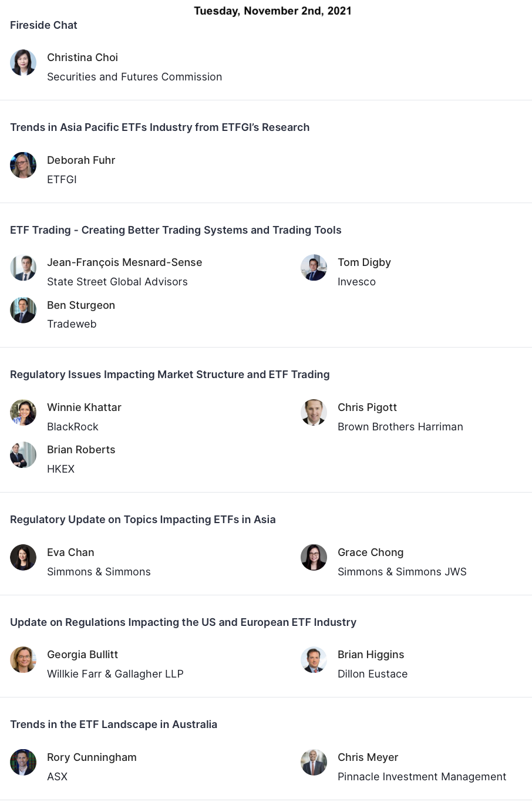Click the Securities and Futures Commission text
Screen dimensions: 532x802
134,77
